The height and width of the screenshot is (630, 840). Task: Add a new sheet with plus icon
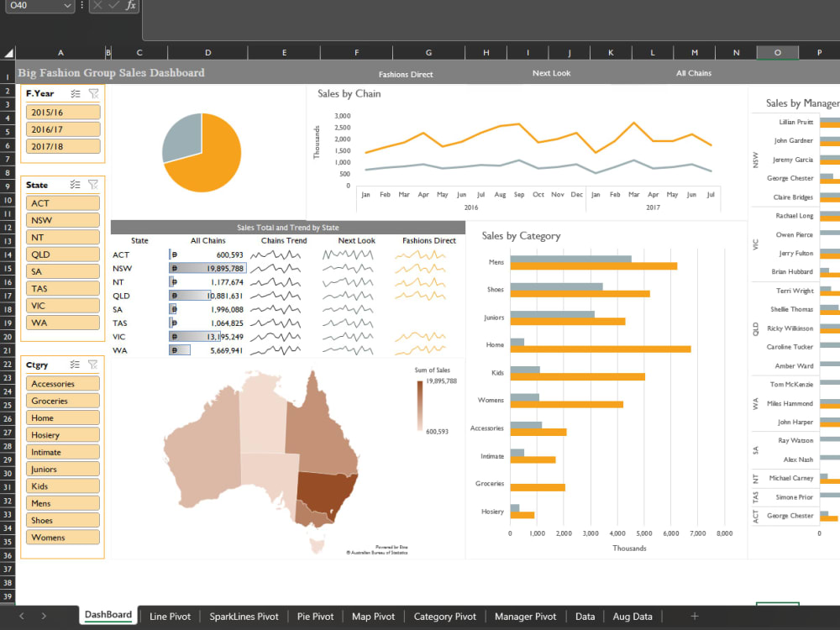tap(695, 616)
